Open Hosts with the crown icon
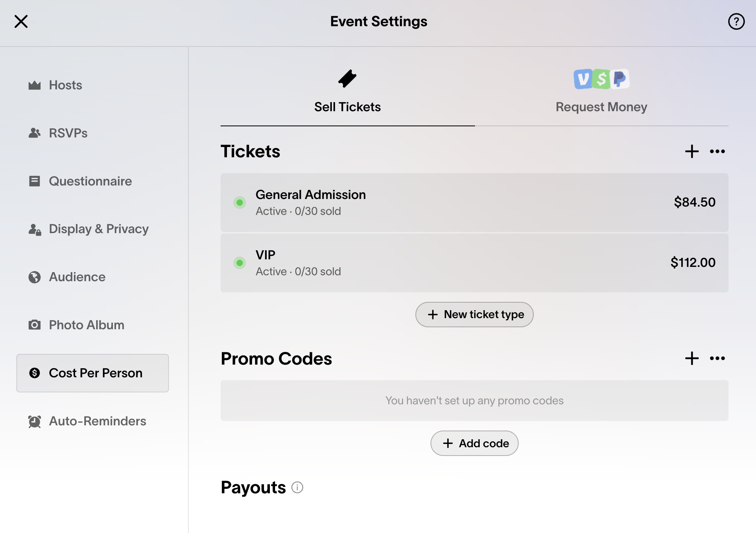 click(55, 85)
